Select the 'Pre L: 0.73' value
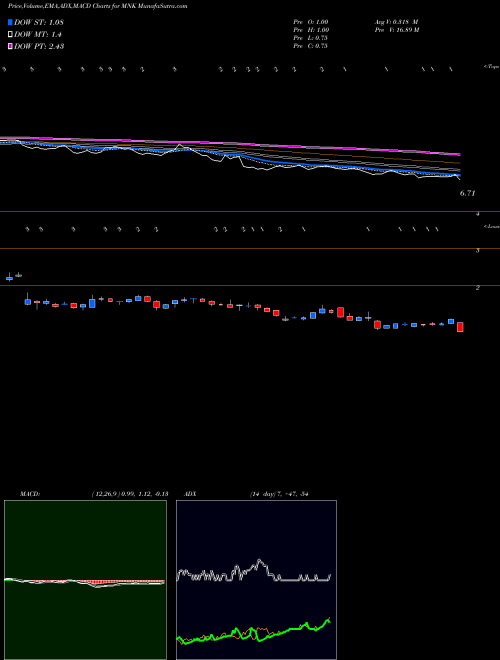The width and height of the screenshot is (500, 660). coord(311,38)
